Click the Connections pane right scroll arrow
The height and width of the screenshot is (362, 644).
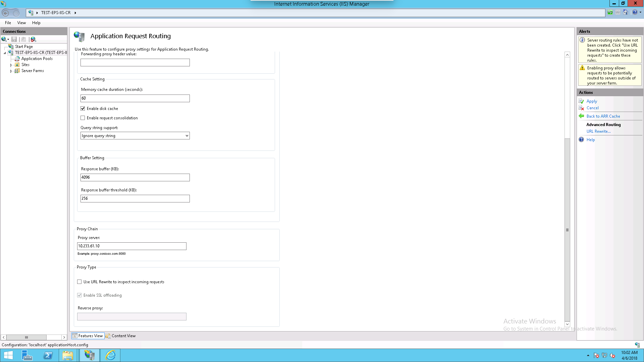64,337
